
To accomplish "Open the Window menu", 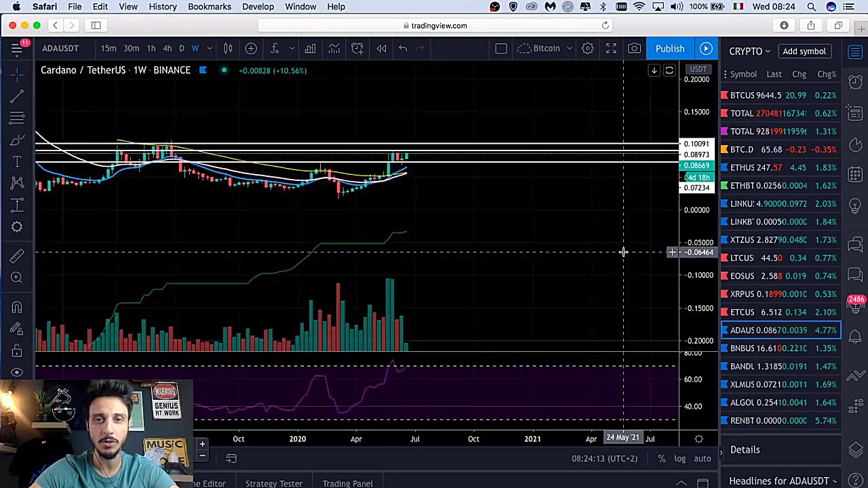I will [300, 7].
